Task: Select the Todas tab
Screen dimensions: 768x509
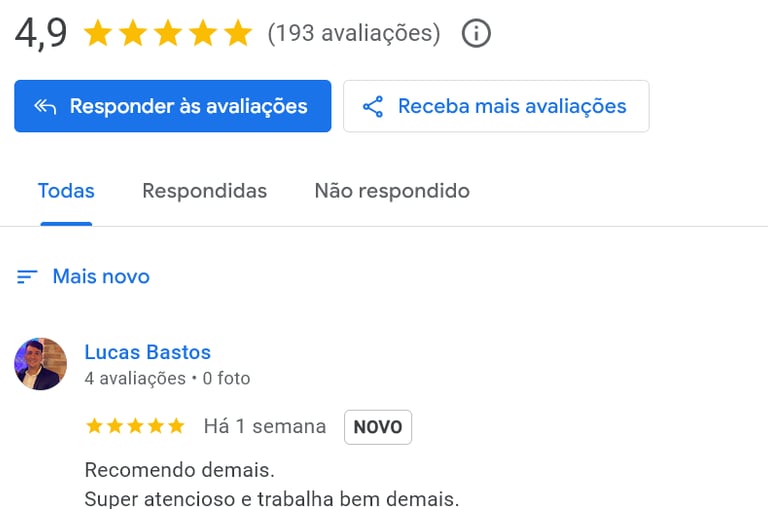Action: point(66,191)
